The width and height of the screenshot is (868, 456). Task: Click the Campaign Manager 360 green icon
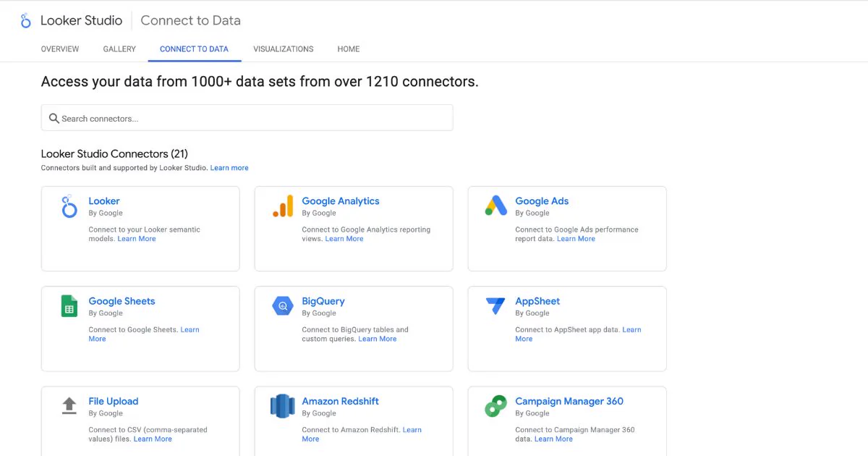[496, 406]
